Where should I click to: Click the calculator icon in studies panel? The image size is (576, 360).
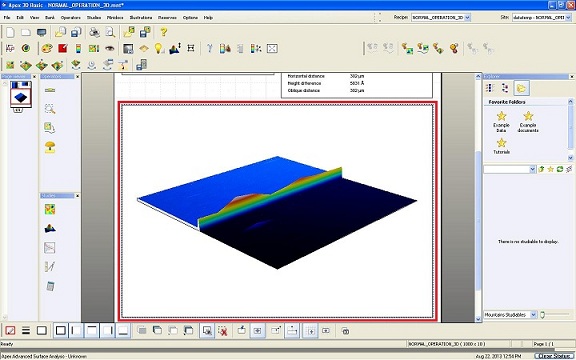[50, 286]
